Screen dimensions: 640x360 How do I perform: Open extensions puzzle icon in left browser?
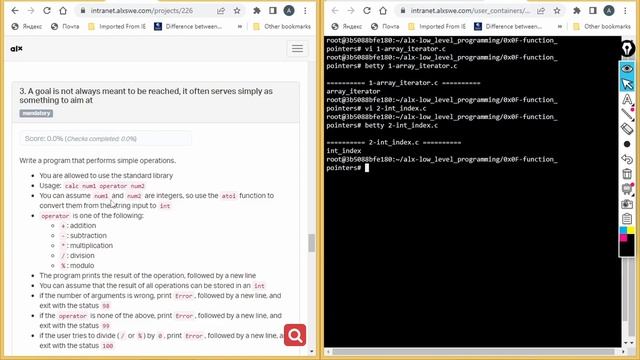point(257,11)
